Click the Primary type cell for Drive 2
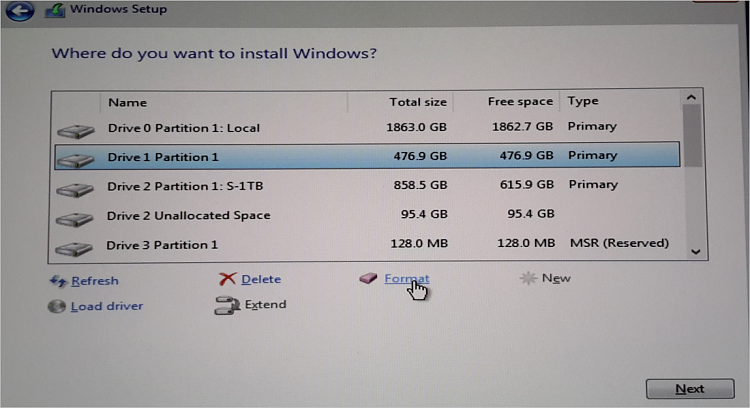 (x=593, y=185)
